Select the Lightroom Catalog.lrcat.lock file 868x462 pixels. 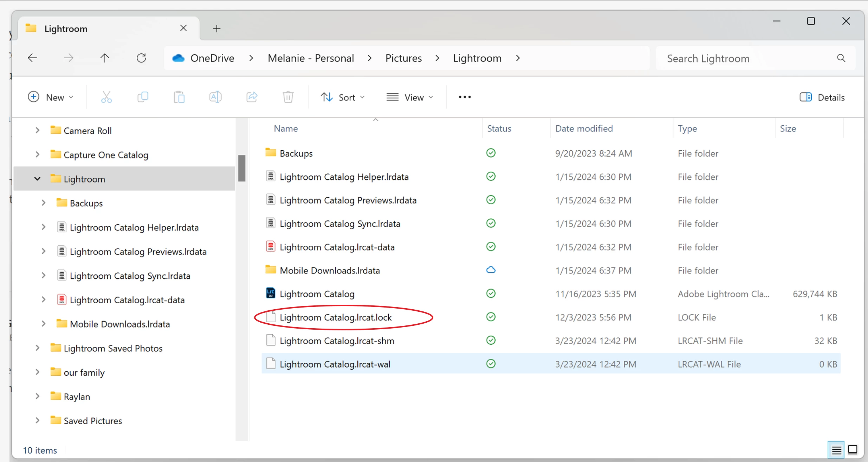click(x=335, y=317)
